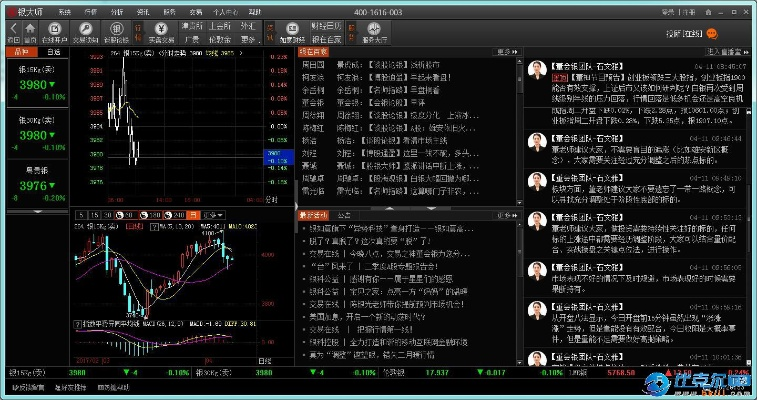This screenshot has height=400, width=757.
Task: Open the 交易 menu
Action: tap(195, 12)
